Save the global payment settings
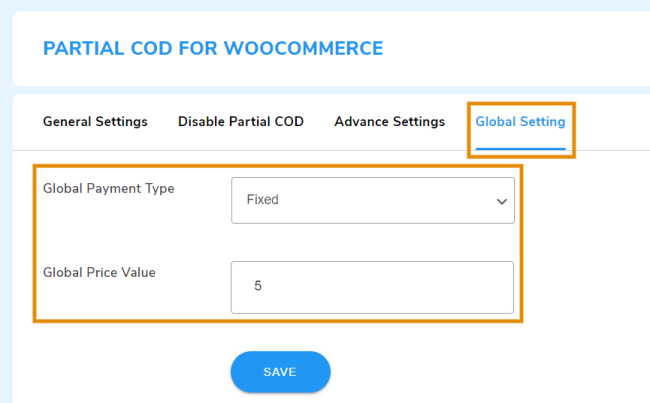Viewport: 650px width, 403px height. tap(280, 372)
